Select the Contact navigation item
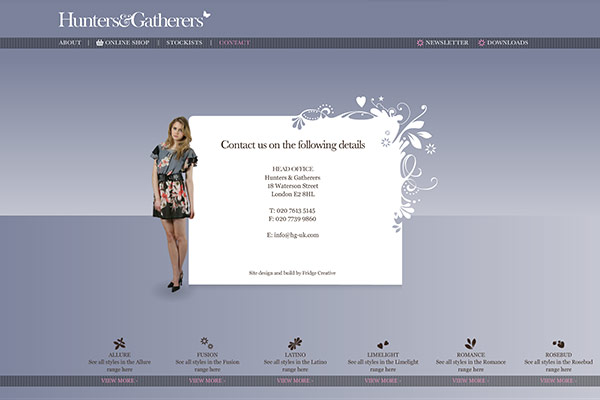Screen dimensions: 600x400 point(235,43)
